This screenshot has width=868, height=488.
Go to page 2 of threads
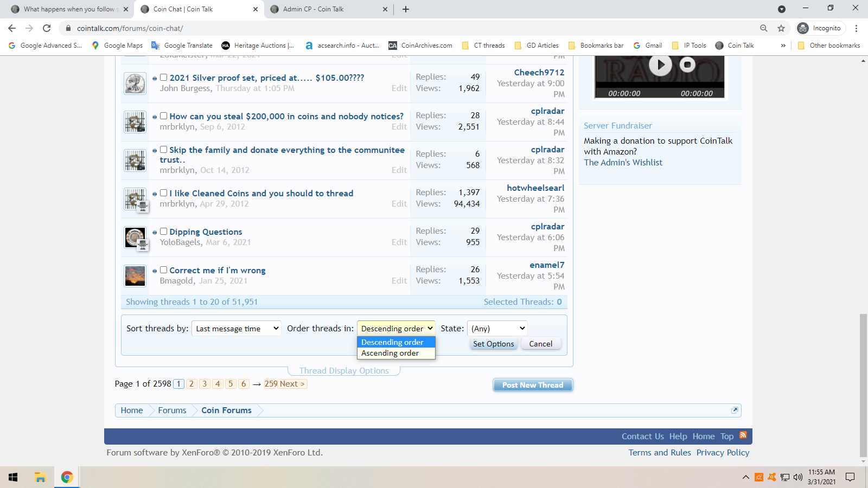coord(192,384)
